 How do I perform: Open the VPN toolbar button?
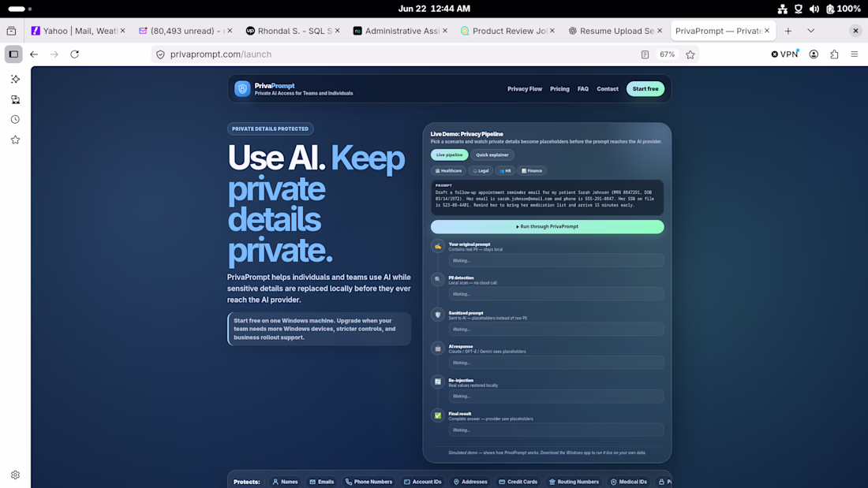click(784, 54)
